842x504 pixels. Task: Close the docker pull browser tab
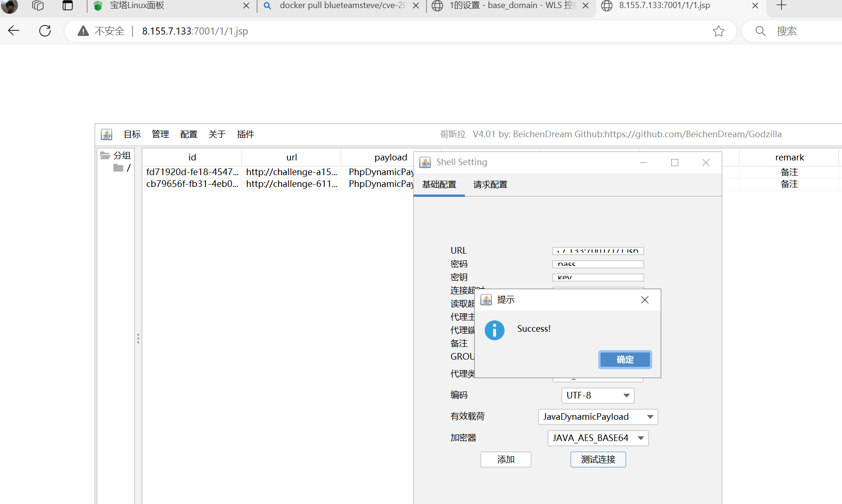(416, 6)
